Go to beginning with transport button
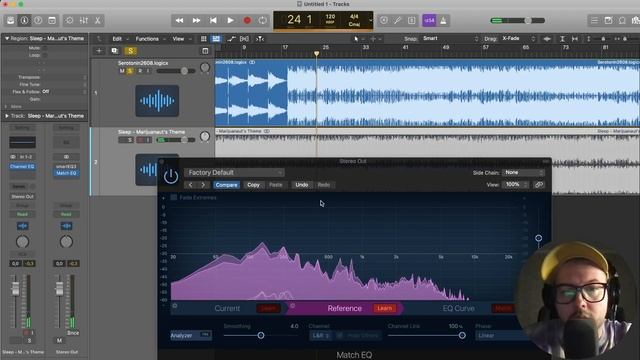The width and height of the screenshot is (640, 360). 213,20
